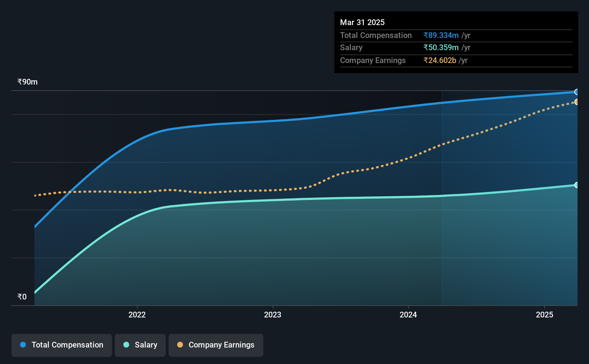Click the ₹24.602b company earnings value

pyautogui.click(x=440, y=60)
